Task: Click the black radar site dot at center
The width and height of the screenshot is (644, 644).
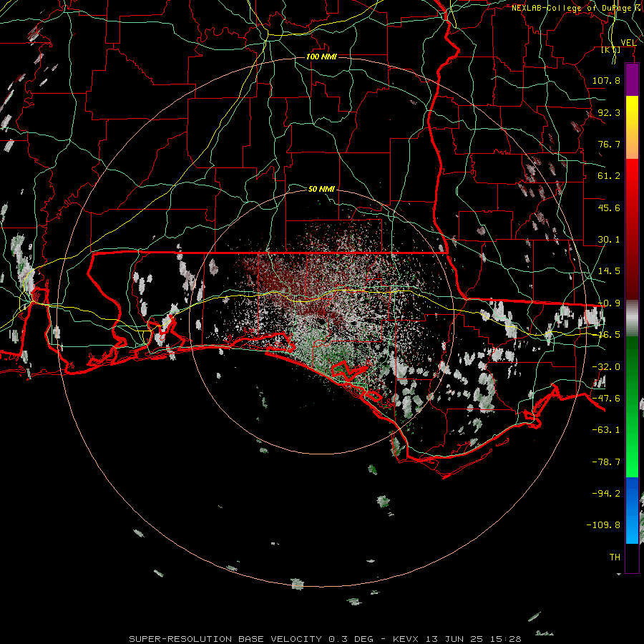Action: coord(322,323)
